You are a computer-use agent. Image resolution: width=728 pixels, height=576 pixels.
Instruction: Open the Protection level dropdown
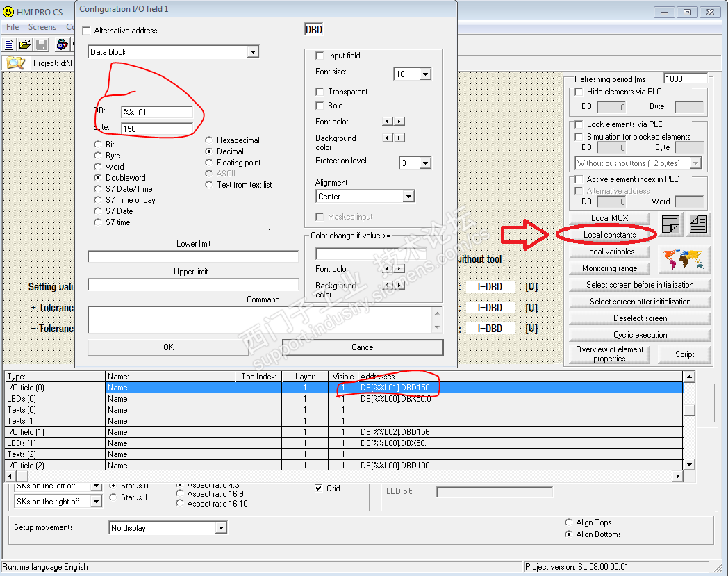click(x=425, y=163)
